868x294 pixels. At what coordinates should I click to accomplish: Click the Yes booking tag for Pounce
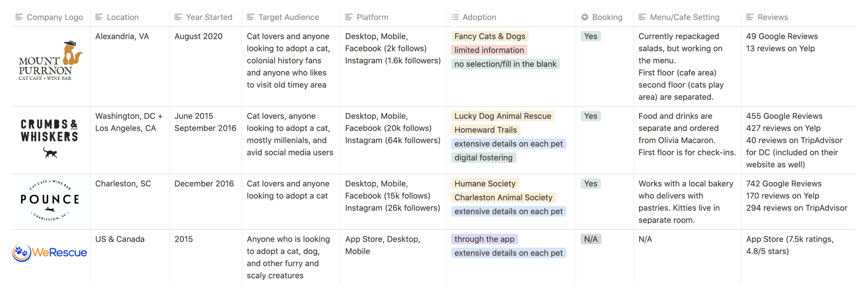tap(591, 184)
